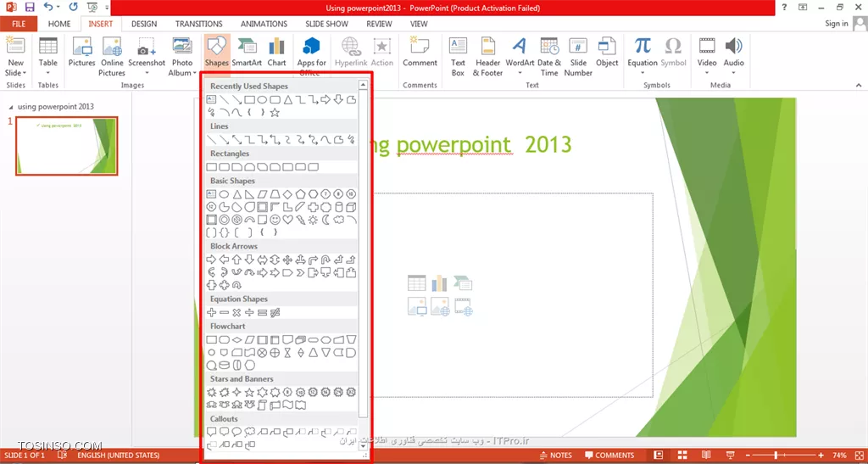Start Slide Show from status bar
The height and width of the screenshot is (464, 868).
730,456
